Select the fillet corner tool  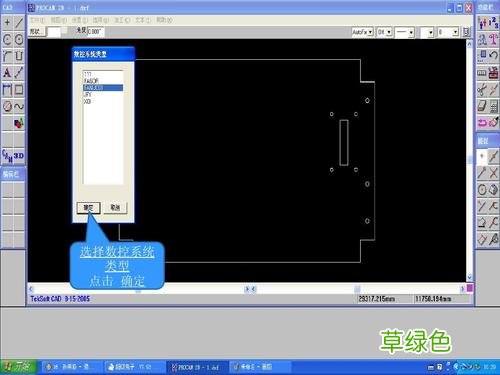[x=7, y=56]
